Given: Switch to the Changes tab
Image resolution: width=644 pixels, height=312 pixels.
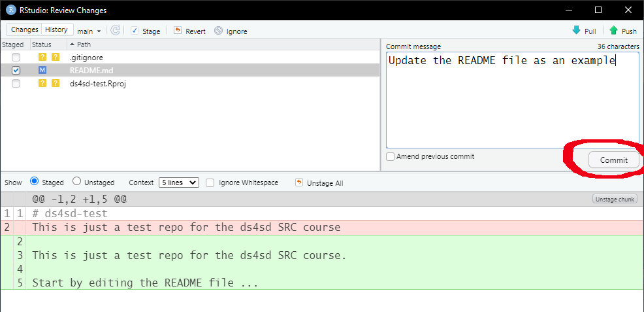Looking at the screenshot, I should 24,29.
